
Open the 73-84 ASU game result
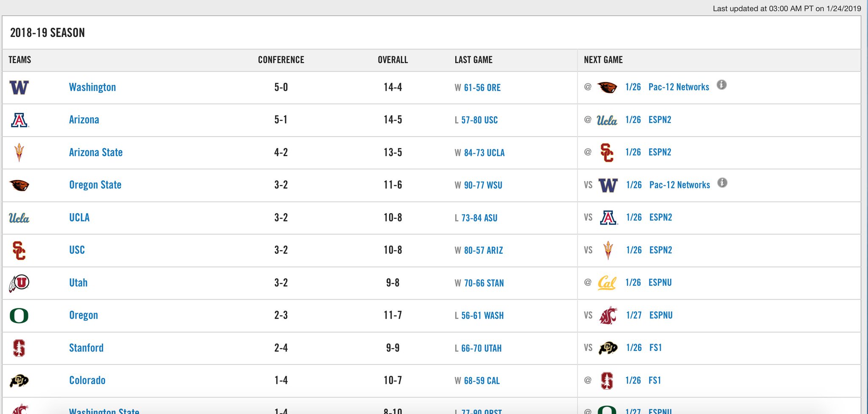479,218
